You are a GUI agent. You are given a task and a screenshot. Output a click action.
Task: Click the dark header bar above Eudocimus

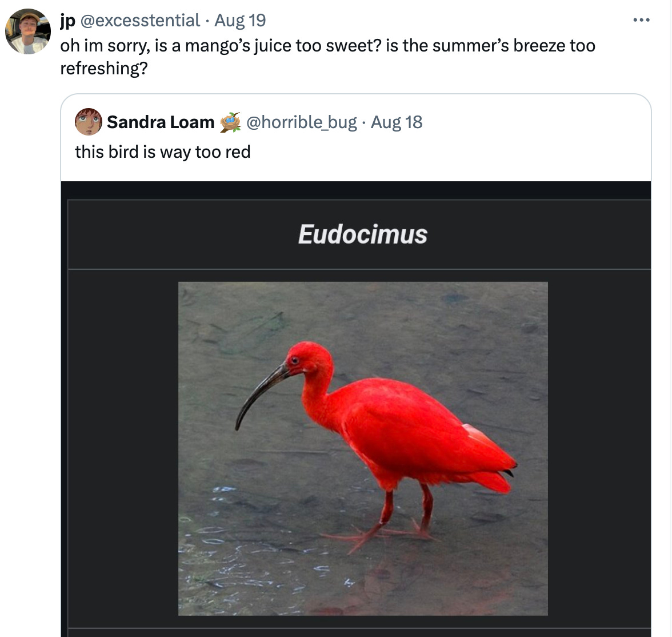click(x=356, y=190)
